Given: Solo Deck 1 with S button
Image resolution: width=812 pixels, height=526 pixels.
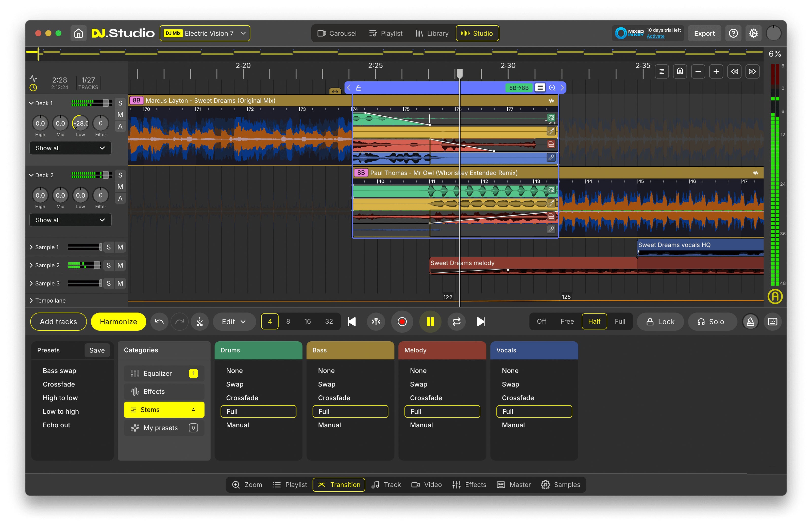Looking at the screenshot, I should point(120,103).
